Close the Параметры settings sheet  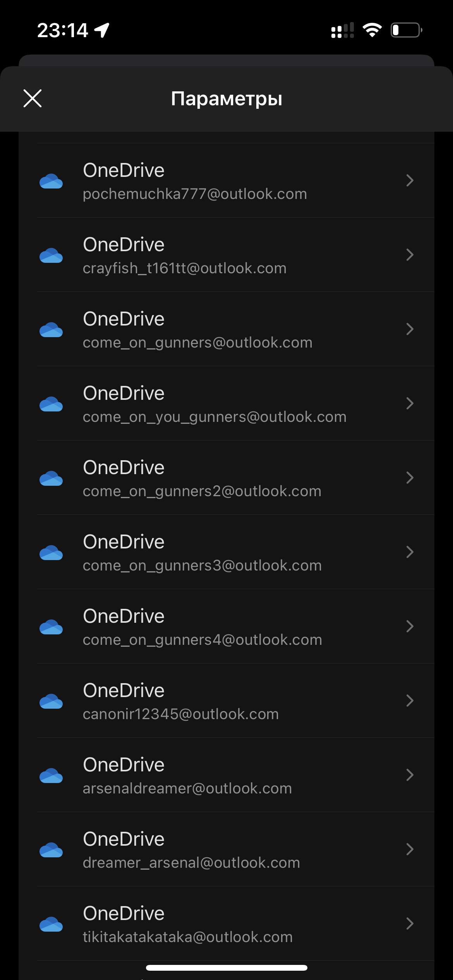click(x=33, y=98)
